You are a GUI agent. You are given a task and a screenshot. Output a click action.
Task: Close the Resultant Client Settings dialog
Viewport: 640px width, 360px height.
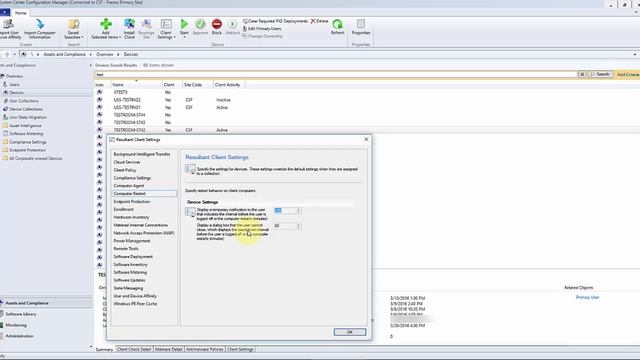coord(366,139)
